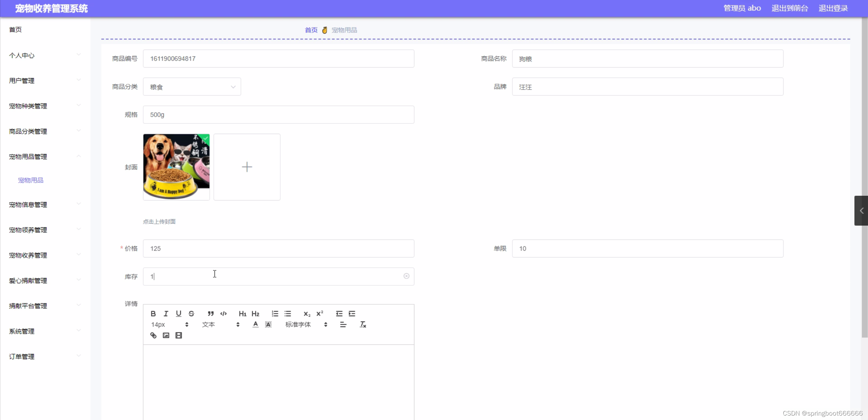Apply italic formatting in the editor
The height and width of the screenshot is (420, 868).
click(x=166, y=313)
